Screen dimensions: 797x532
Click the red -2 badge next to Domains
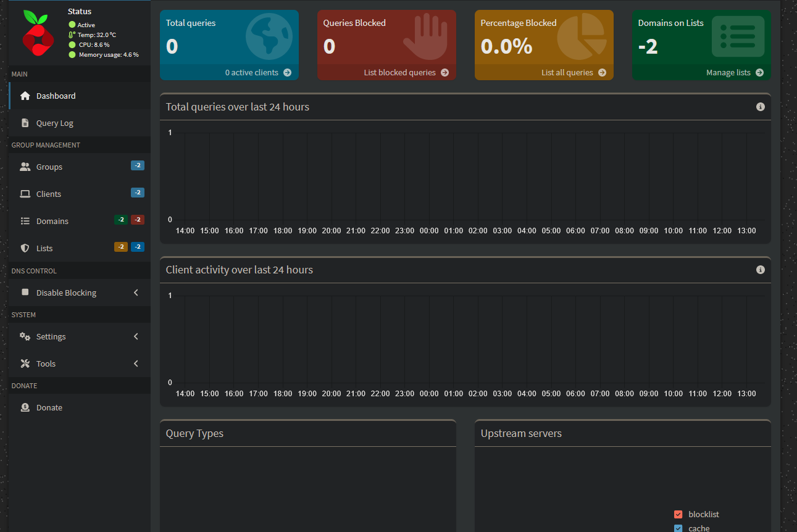[x=138, y=220]
